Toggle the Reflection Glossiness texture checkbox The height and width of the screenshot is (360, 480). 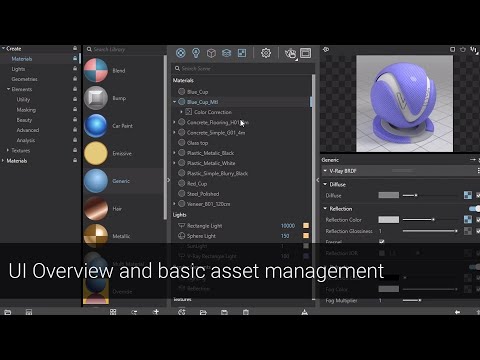(478, 231)
